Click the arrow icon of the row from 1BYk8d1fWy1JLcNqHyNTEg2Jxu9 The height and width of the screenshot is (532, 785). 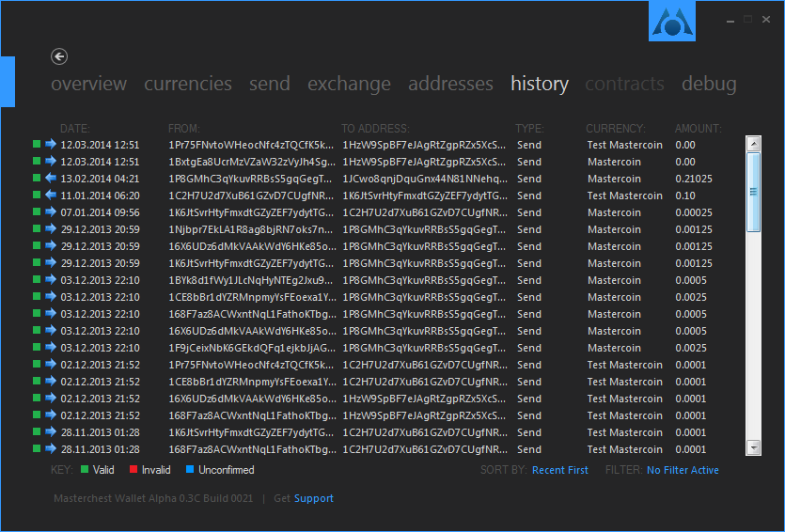(51, 279)
